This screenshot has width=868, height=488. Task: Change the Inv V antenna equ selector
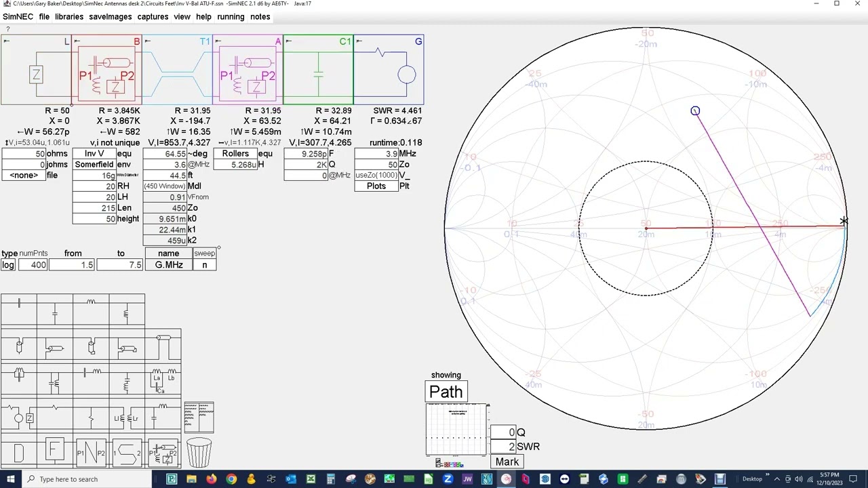(x=94, y=154)
